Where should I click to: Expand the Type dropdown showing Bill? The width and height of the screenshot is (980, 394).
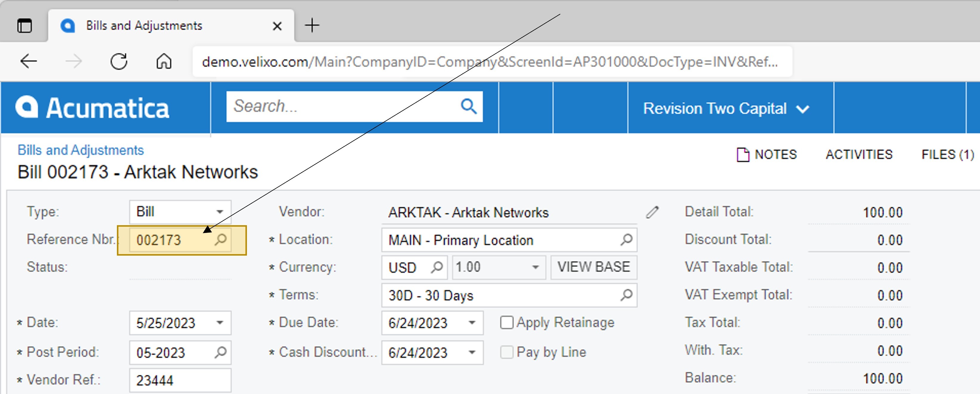click(180, 212)
